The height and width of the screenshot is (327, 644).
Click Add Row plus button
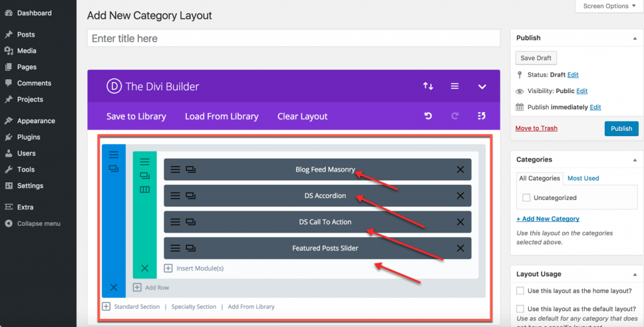coord(137,287)
